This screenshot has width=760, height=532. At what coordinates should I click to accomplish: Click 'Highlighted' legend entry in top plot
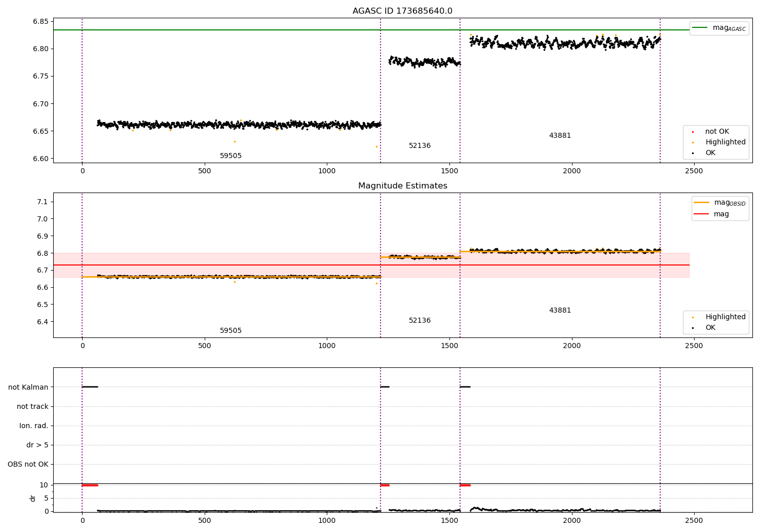tap(719, 142)
